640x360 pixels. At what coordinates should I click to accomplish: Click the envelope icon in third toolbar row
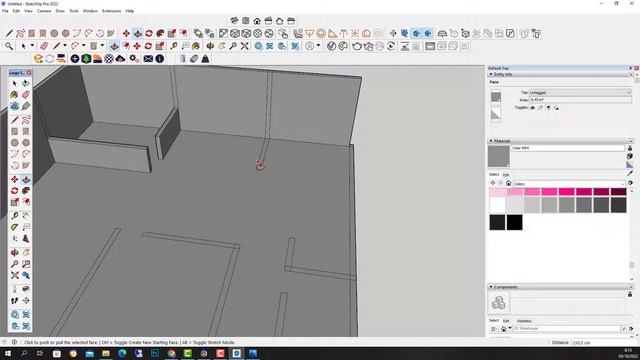[x=148, y=59]
